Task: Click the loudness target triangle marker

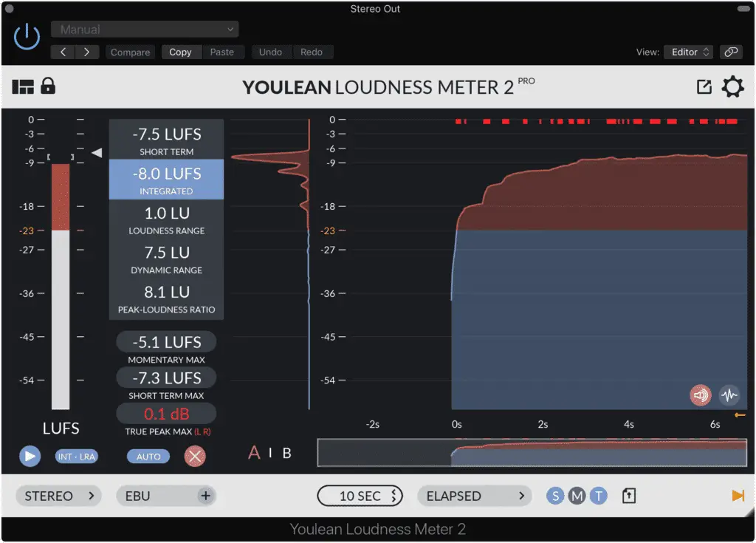Action: 97,153
